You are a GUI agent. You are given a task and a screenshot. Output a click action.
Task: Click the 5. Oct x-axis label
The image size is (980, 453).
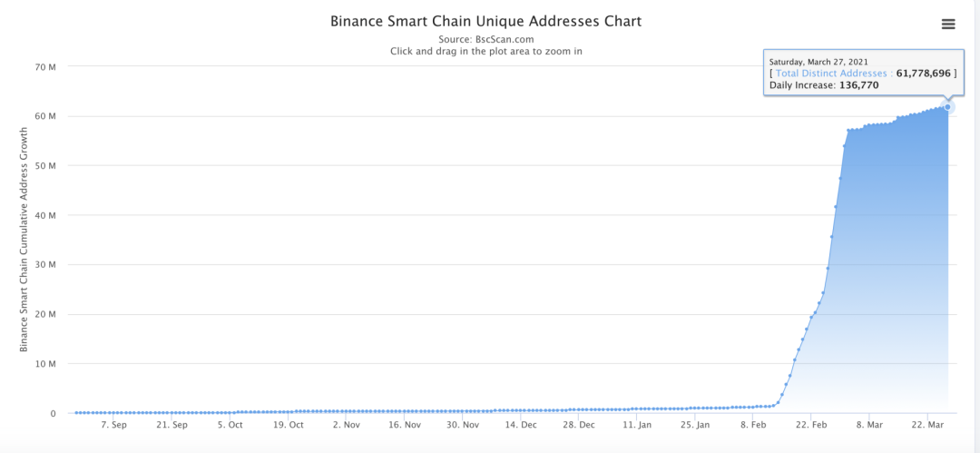(230, 425)
